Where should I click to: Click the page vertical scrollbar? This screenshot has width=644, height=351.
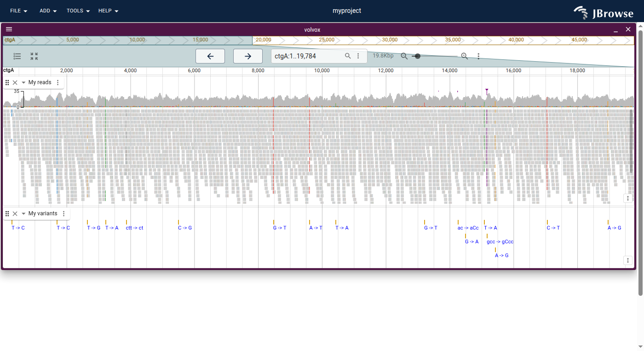click(640, 162)
